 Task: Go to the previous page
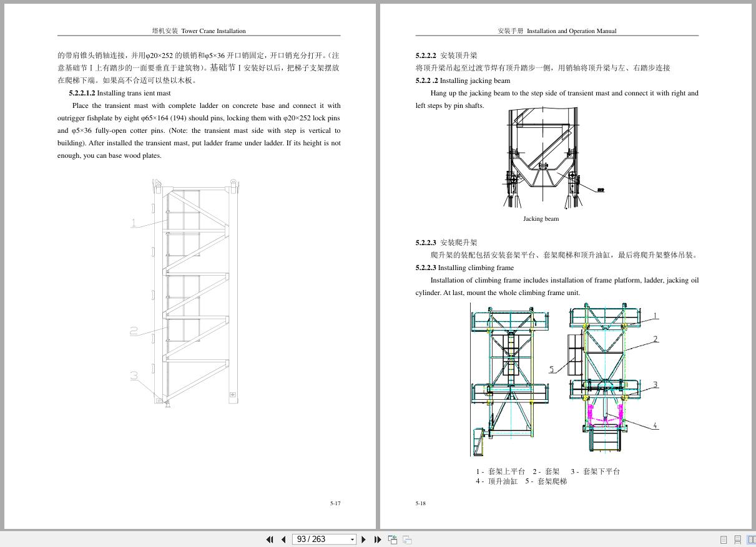coord(283,540)
